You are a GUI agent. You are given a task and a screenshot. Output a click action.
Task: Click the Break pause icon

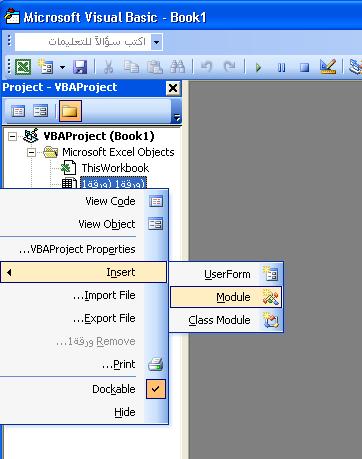pyautogui.click(x=281, y=67)
